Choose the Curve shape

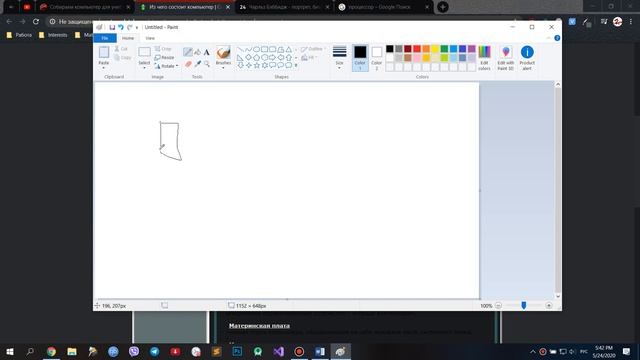point(248,49)
